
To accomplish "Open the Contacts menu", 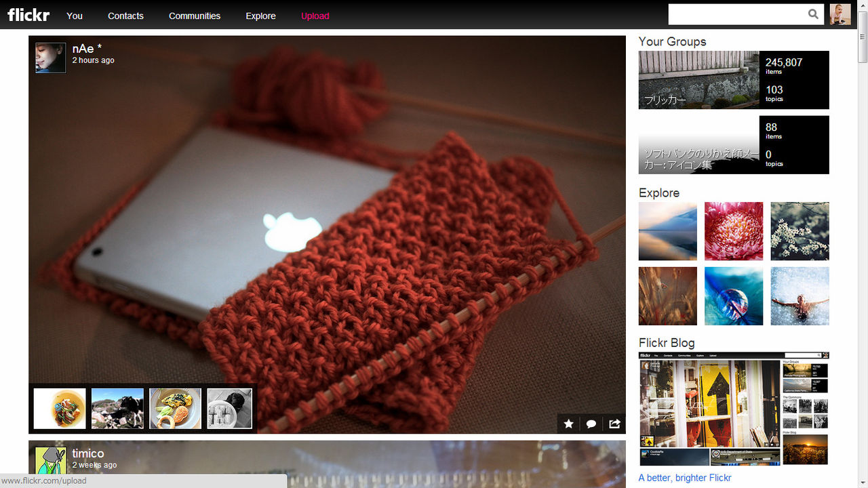I will point(125,16).
